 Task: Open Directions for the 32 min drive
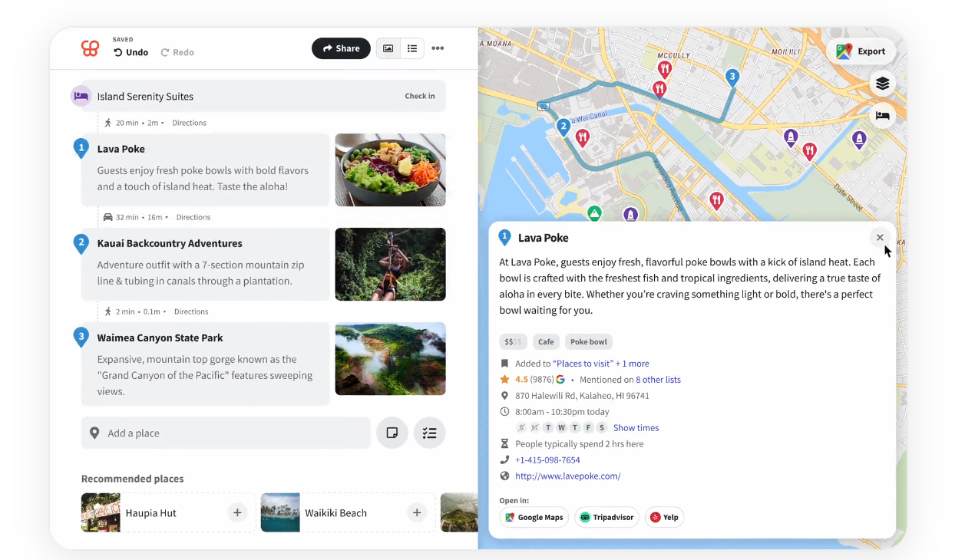pyautogui.click(x=193, y=217)
